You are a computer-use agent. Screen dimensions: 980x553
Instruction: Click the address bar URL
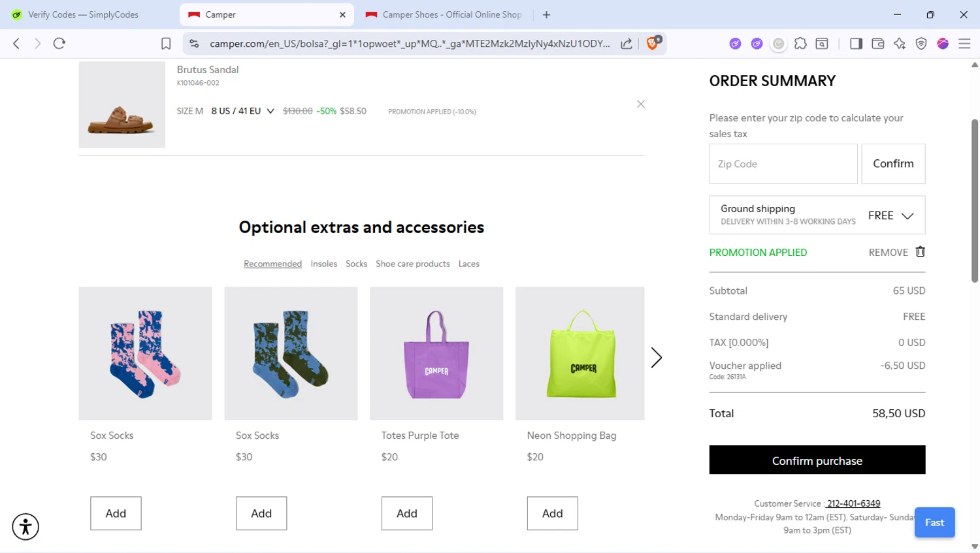pyautogui.click(x=410, y=44)
